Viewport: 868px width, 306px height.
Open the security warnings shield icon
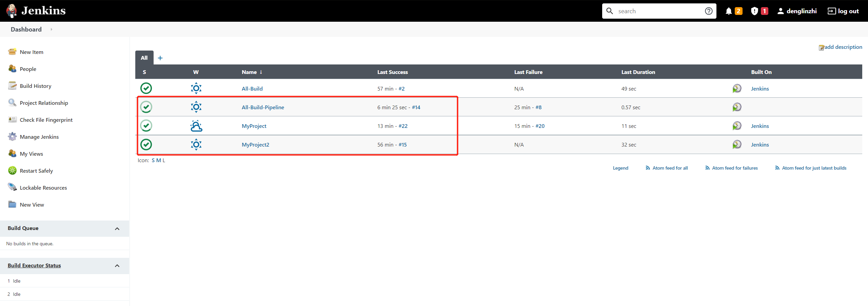click(754, 11)
